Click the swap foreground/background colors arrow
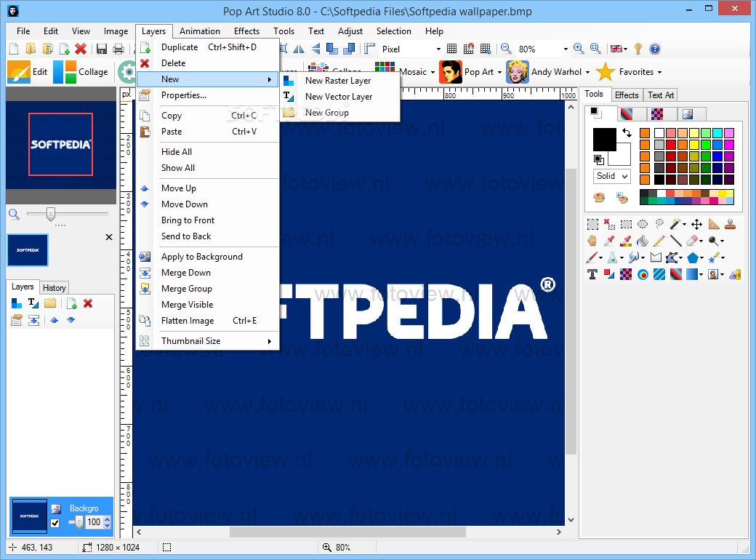The image size is (756, 560). pyautogui.click(x=627, y=132)
